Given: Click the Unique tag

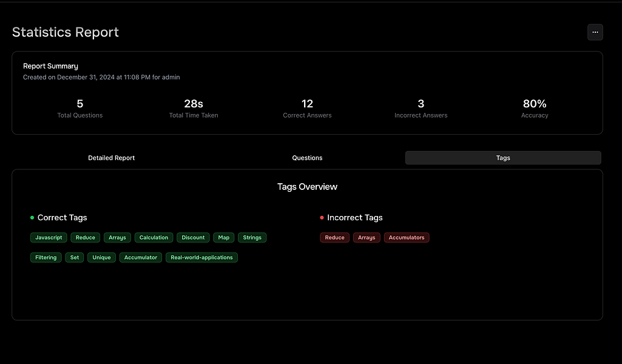Looking at the screenshot, I should click(x=101, y=257).
